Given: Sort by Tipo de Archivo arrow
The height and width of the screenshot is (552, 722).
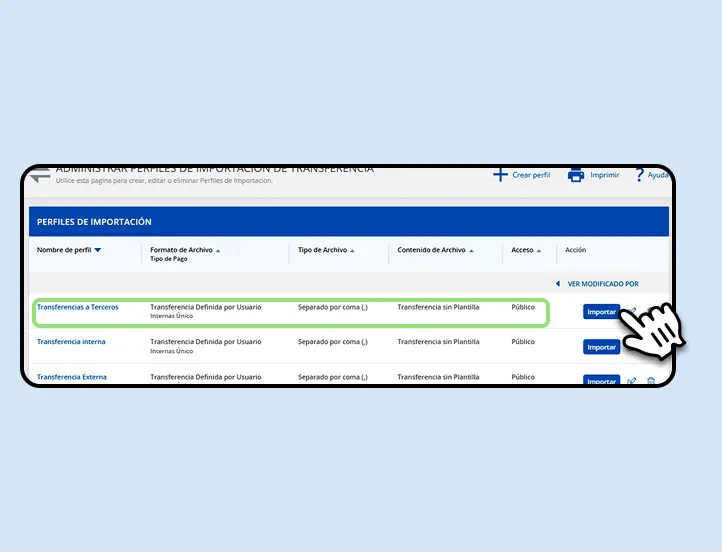Looking at the screenshot, I should tap(352, 251).
